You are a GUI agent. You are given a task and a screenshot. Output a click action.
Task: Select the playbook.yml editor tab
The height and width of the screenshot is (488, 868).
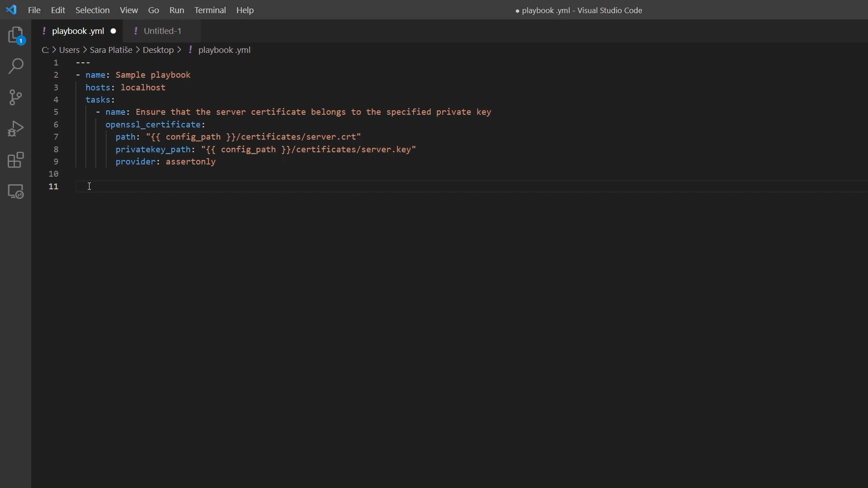(78, 31)
